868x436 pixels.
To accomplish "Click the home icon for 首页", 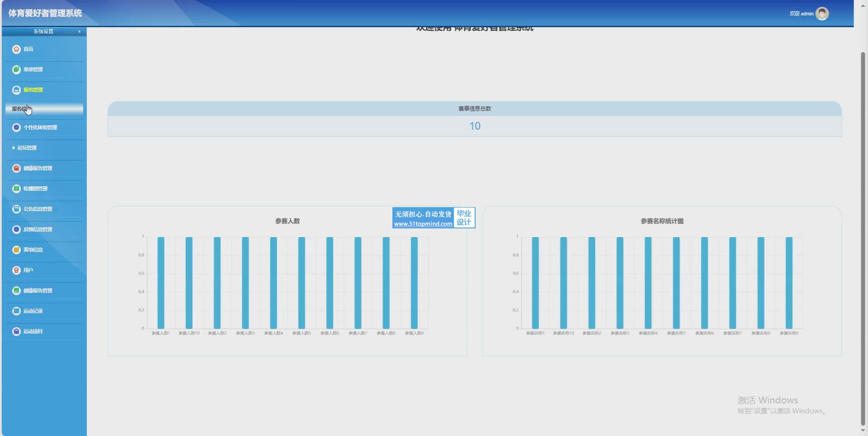I will pyautogui.click(x=16, y=49).
